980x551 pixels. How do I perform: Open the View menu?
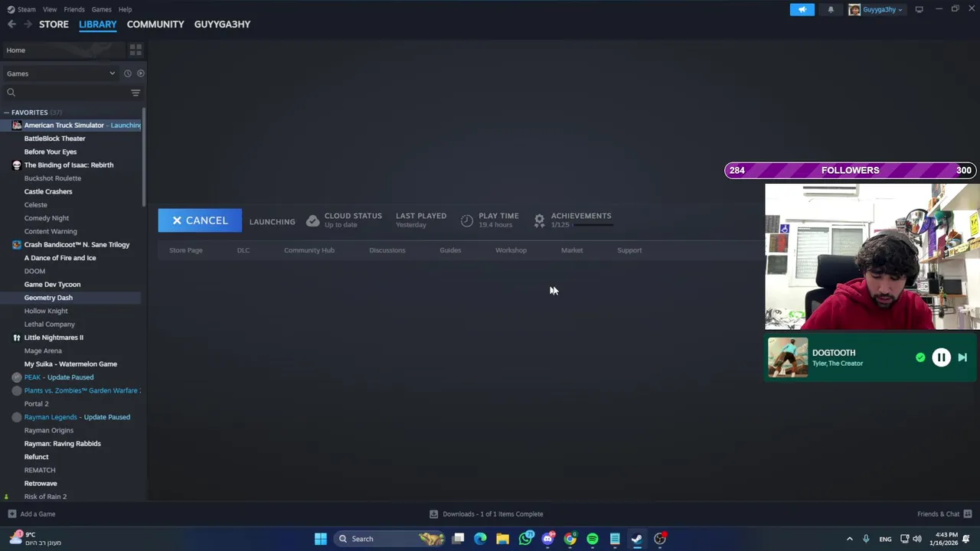tap(50, 9)
